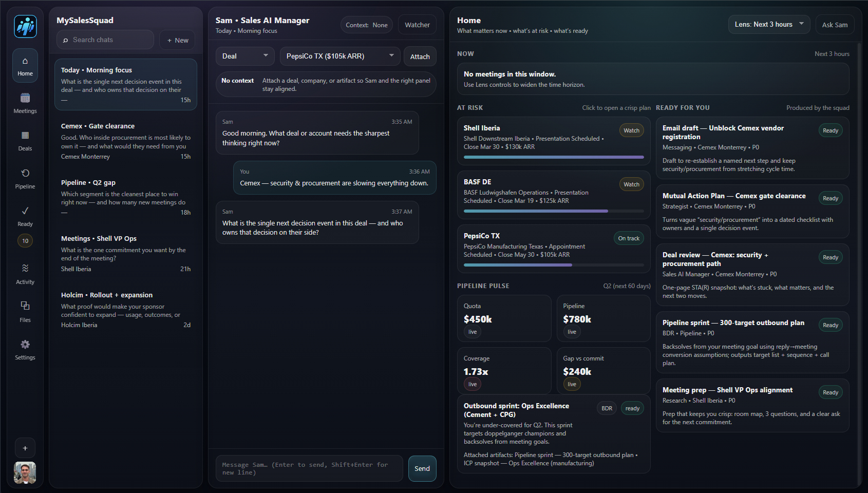Viewport: 868px width, 493px height.
Task: Click the Ask Sam button
Action: 835,24
